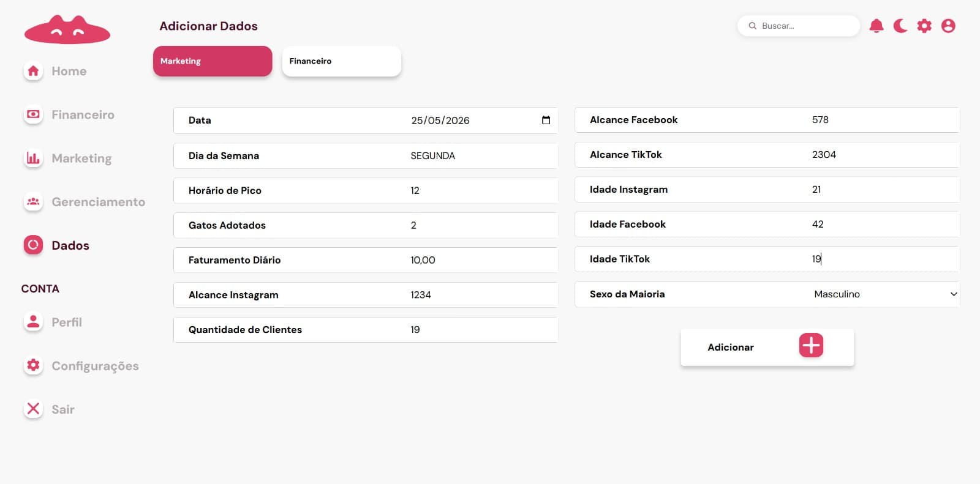Toggle dark mode moon icon
Screen dimensions: 980x484
coord(900,26)
